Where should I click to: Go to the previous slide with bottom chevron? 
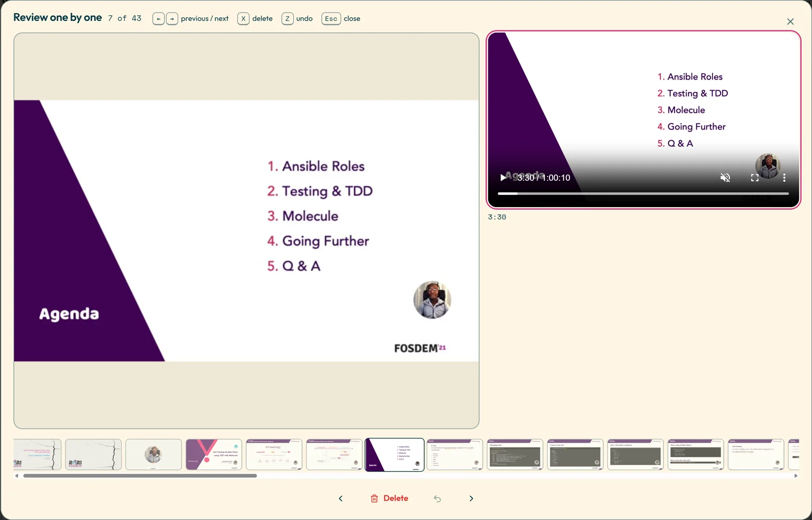point(341,499)
